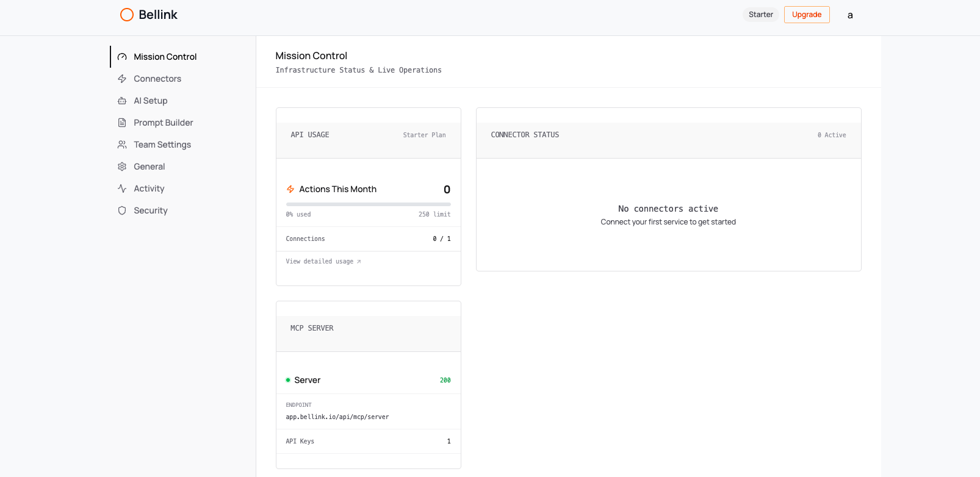Click the green Server status dot

[288, 380]
